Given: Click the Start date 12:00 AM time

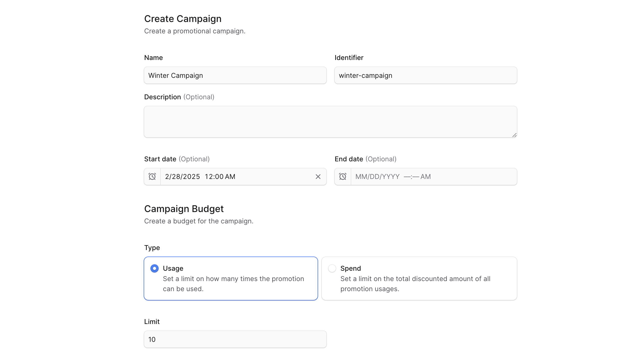Looking at the screenshot, I should tap(220, 177).
